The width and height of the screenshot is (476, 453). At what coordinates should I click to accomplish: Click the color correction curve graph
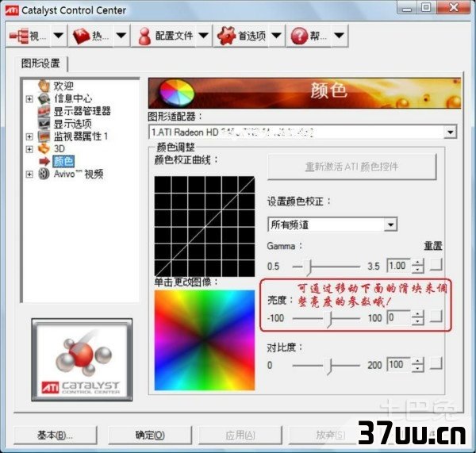point(205,226)
